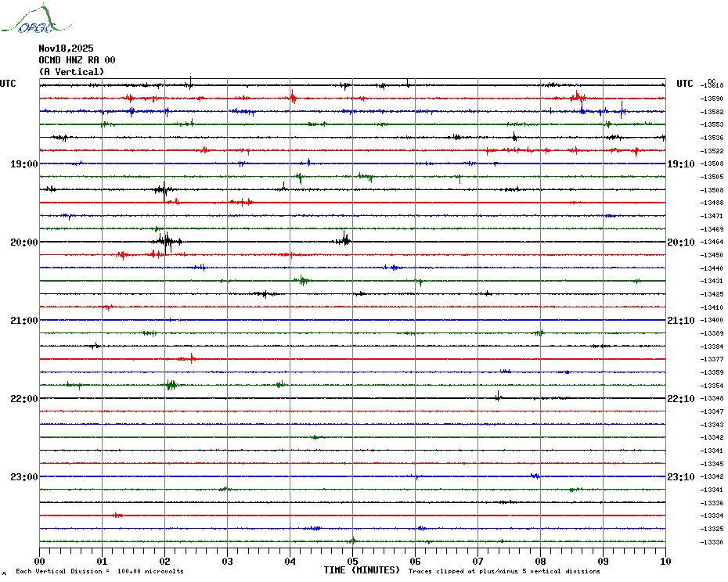Screen dimensions: 728x582
Task: Select the date text Nov18,2025
Action: [66, 48]
